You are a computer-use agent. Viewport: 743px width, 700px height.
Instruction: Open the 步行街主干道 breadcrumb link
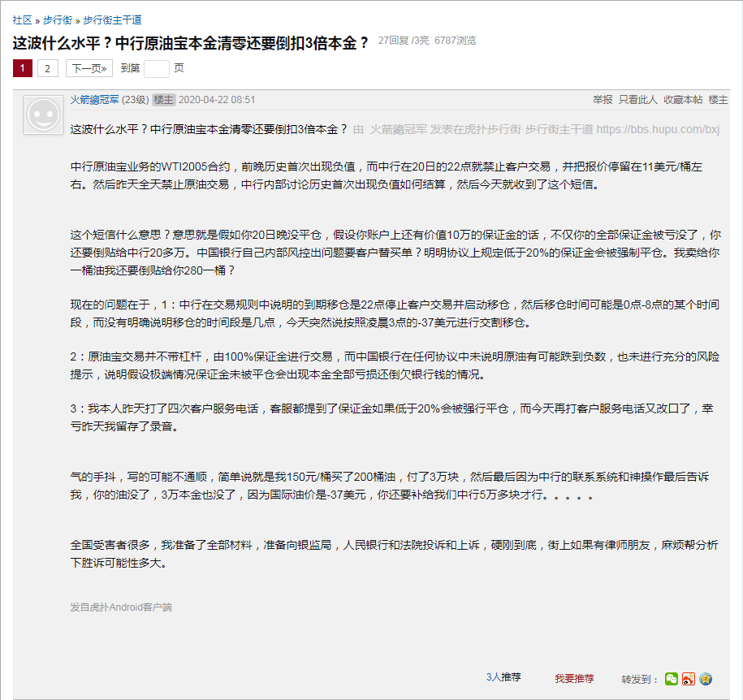point(112,20)
